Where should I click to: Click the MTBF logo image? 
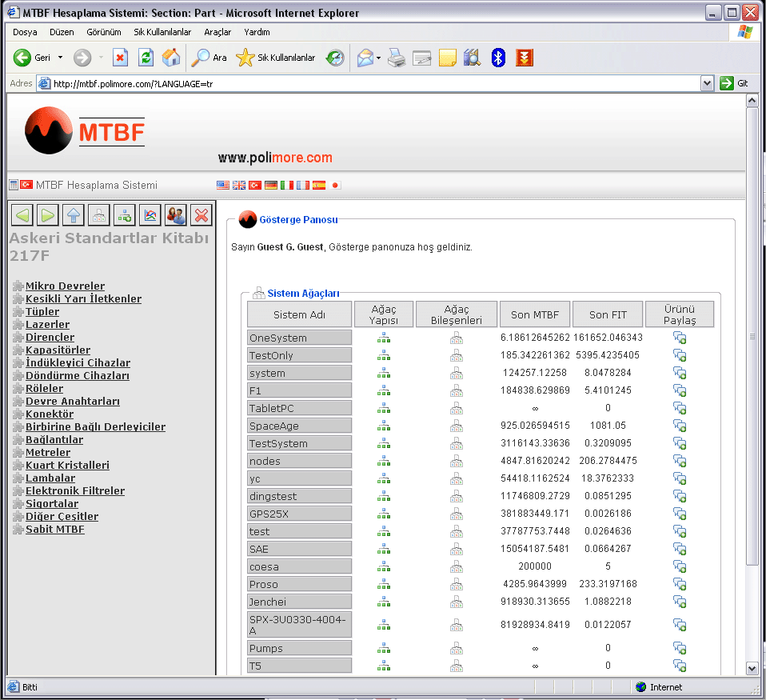85,131
